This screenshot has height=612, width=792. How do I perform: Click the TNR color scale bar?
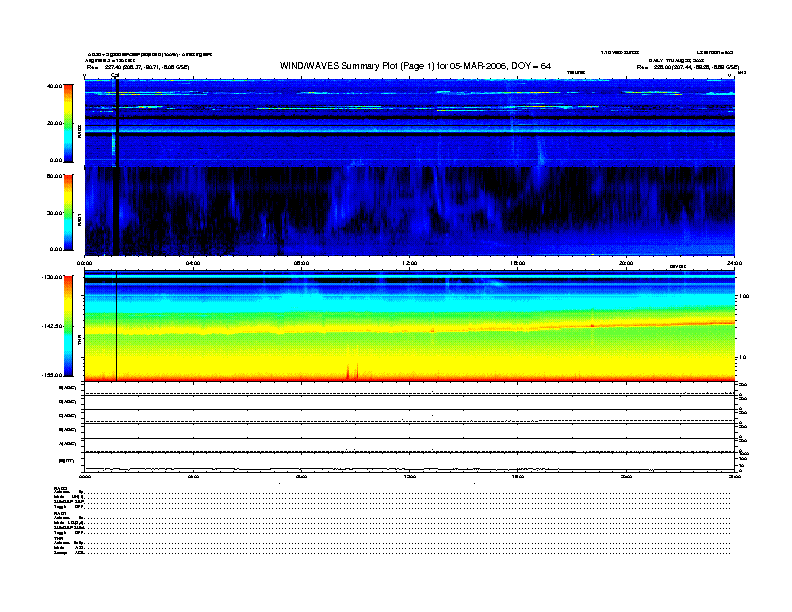[69, 326]
